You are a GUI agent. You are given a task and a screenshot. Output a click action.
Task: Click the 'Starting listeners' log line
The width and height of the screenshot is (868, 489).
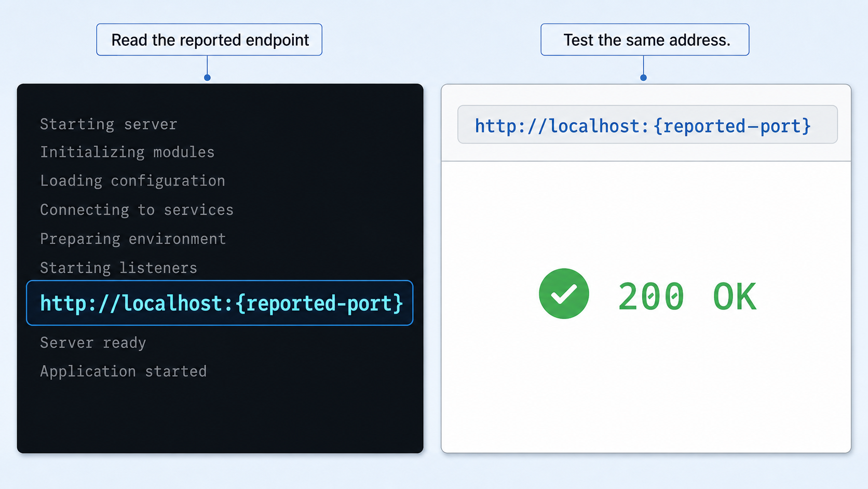(118, 268)
